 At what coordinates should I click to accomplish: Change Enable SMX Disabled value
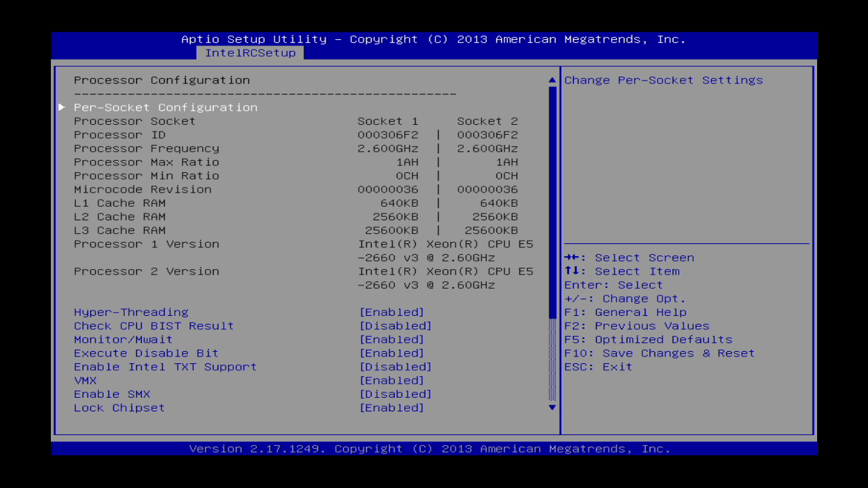coord(395,394)
